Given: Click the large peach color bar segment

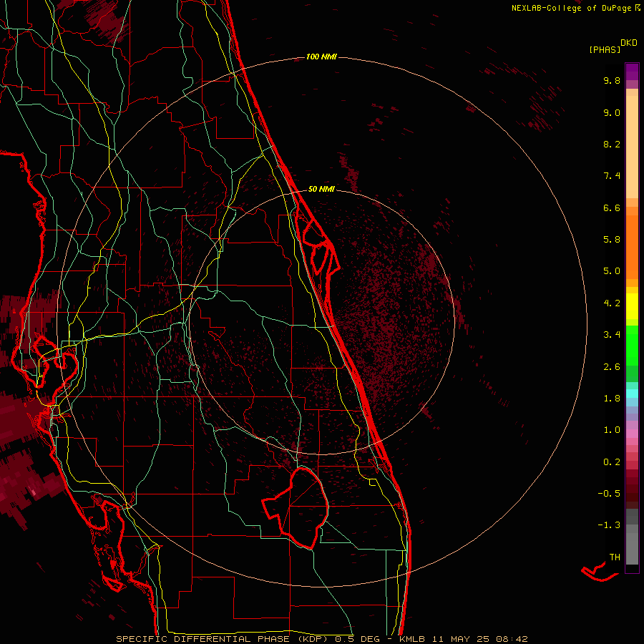Looking at the screenshot, I should [632, 147].
